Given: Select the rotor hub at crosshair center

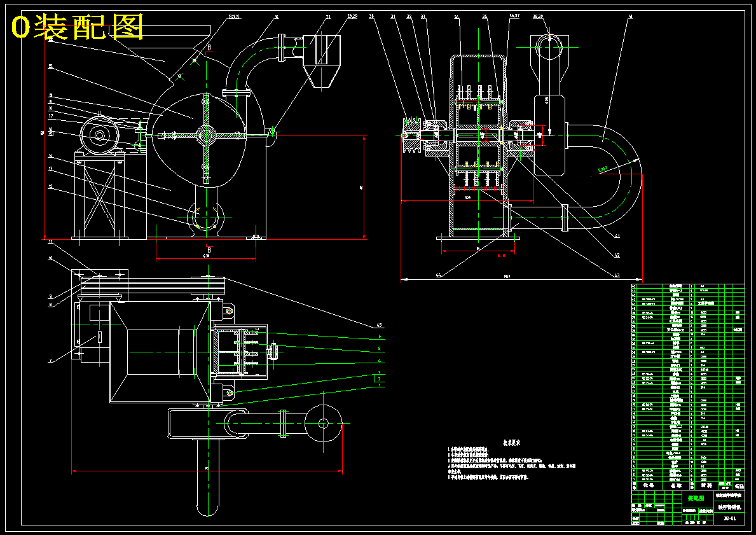Looking at the screenshot, I should (206, 135).
